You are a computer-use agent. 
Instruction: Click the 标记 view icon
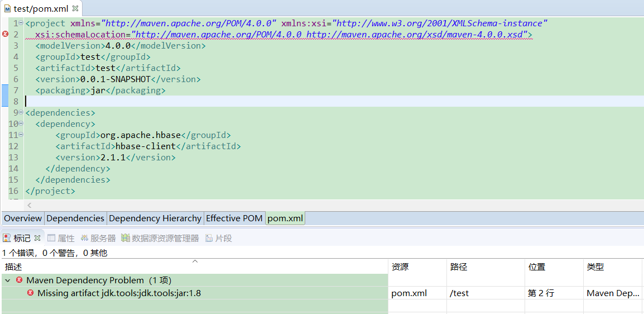click(x=7, y=238)
